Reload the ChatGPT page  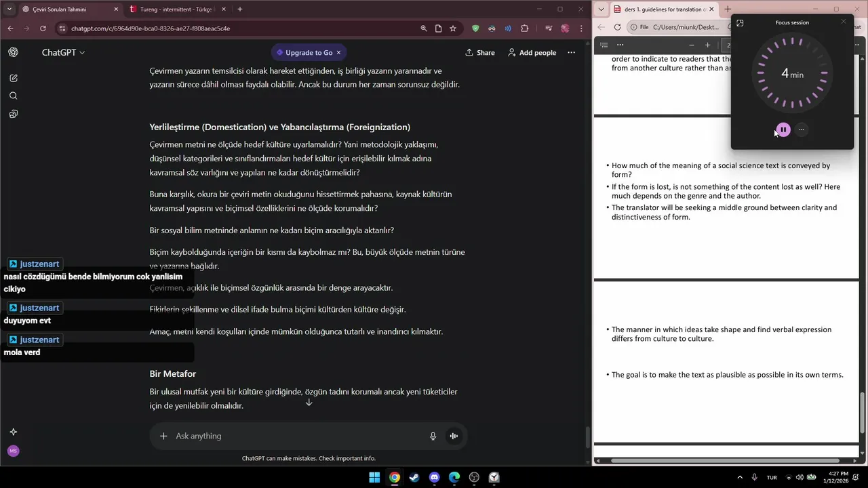(x=43, y=28)
